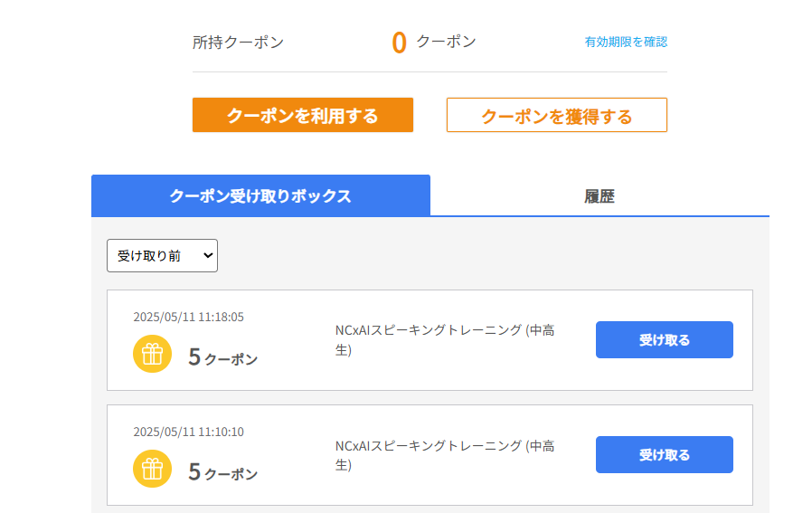Click the gift icon on the 11:10:10 coupon
This screenshot has width=812, height=513.
152,469
